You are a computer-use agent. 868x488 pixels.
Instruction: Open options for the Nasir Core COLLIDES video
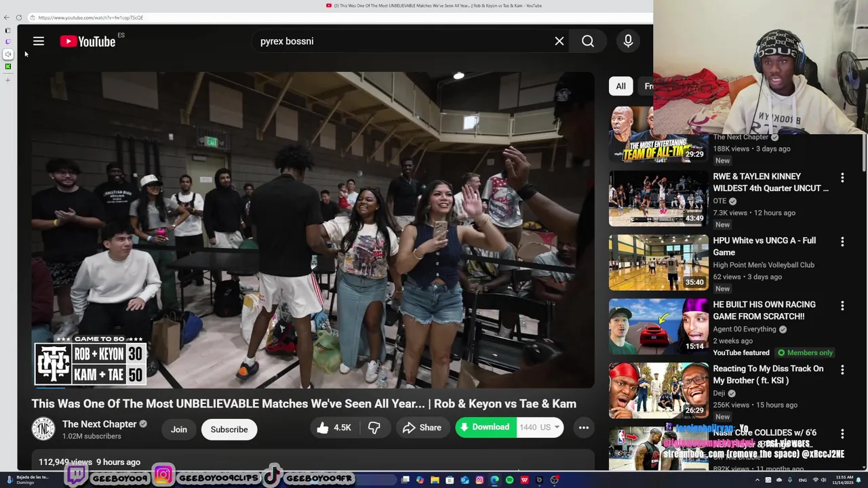842,434
